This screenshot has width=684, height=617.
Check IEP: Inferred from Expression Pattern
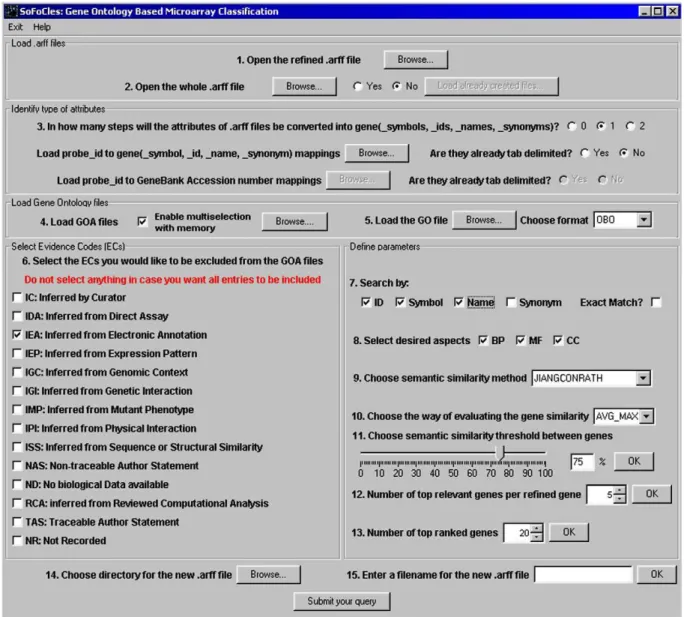coord(17,353)
